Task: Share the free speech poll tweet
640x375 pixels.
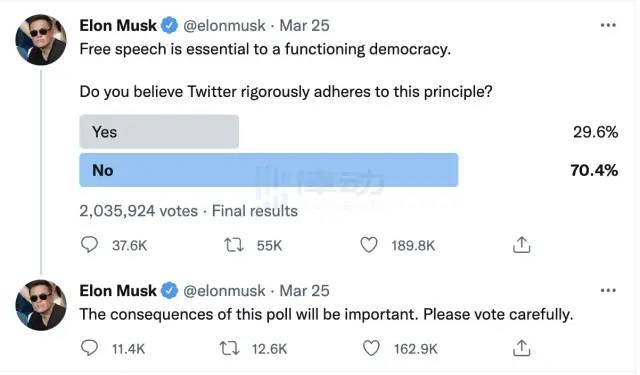Action: pos(521,244)
